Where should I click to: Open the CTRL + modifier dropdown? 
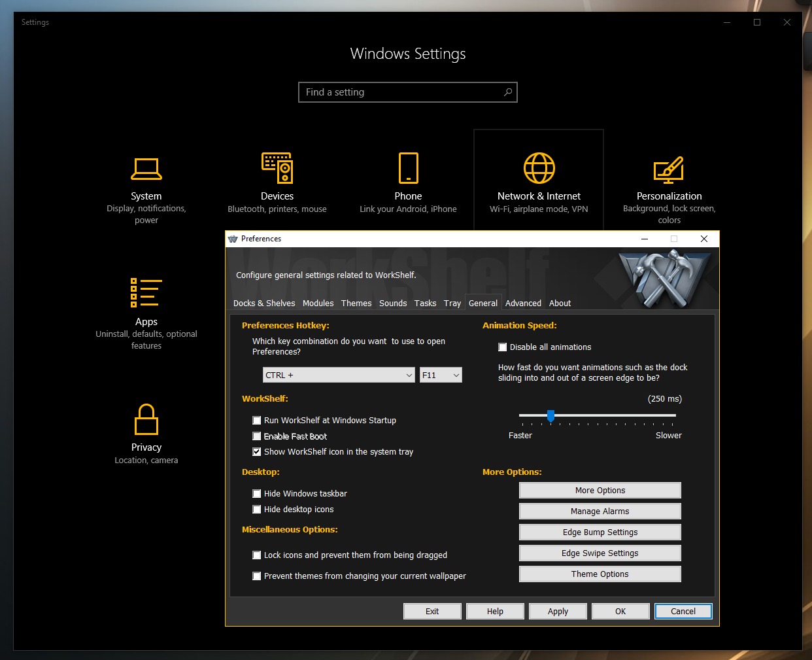tap(339, 375)
